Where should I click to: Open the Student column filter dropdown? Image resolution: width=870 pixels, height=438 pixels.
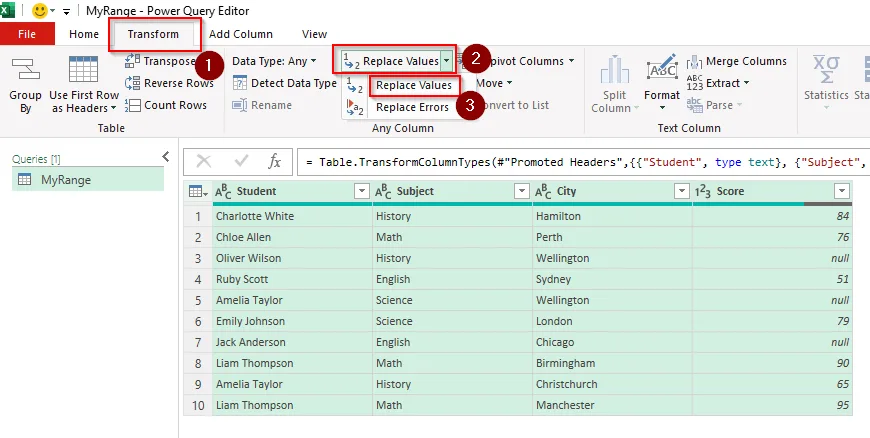click(x=362, y=192)
